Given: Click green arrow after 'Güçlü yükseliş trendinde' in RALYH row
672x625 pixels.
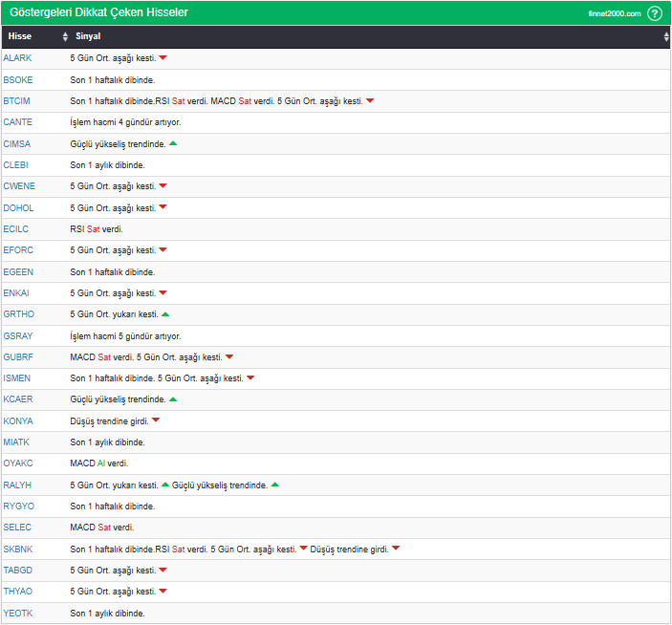Looking at the screenshot, I should [275, 485].
